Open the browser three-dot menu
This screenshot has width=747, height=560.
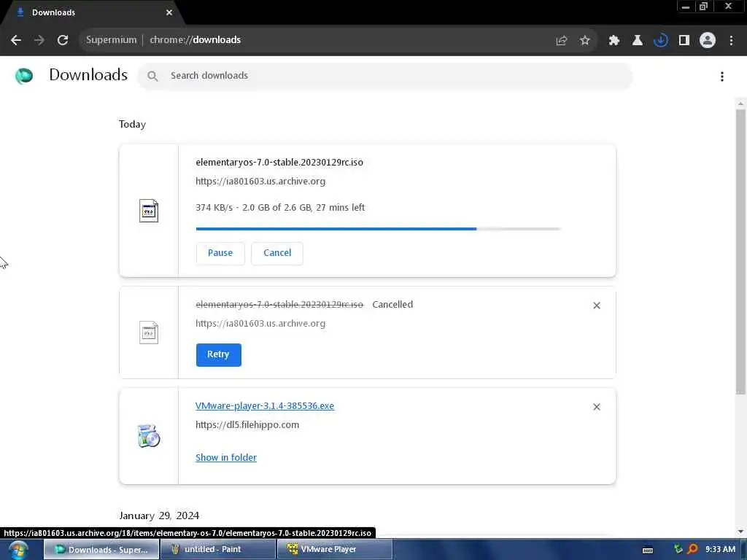[x=731, y=41]
